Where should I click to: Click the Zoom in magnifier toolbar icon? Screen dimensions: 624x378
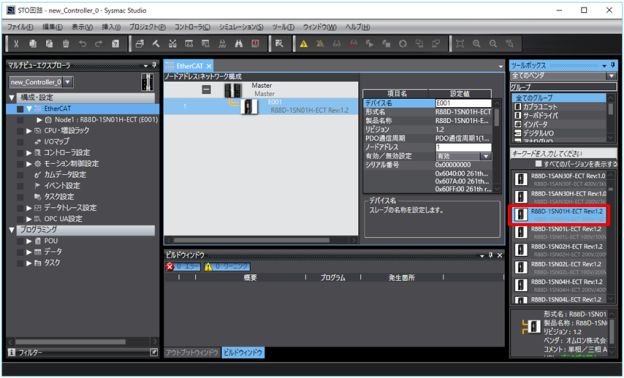[x=476, y=44]
